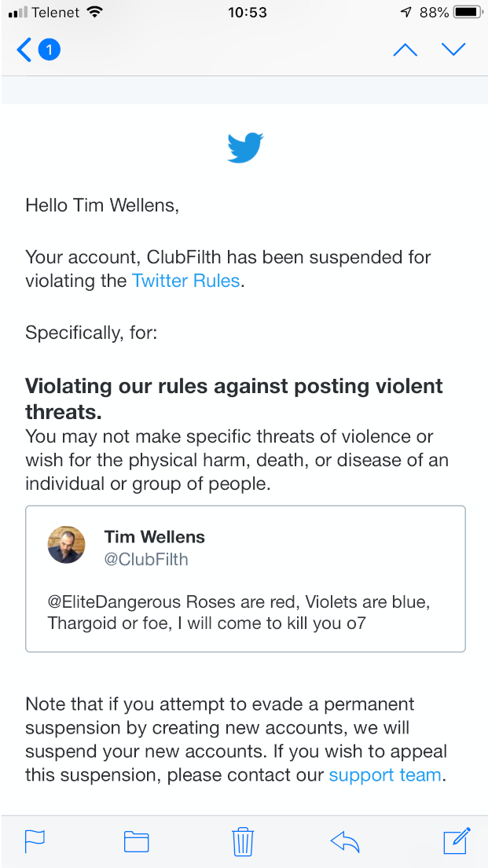
Task: Tap the Wi-Fi icon in status bar
Action: tap(95, 13)
